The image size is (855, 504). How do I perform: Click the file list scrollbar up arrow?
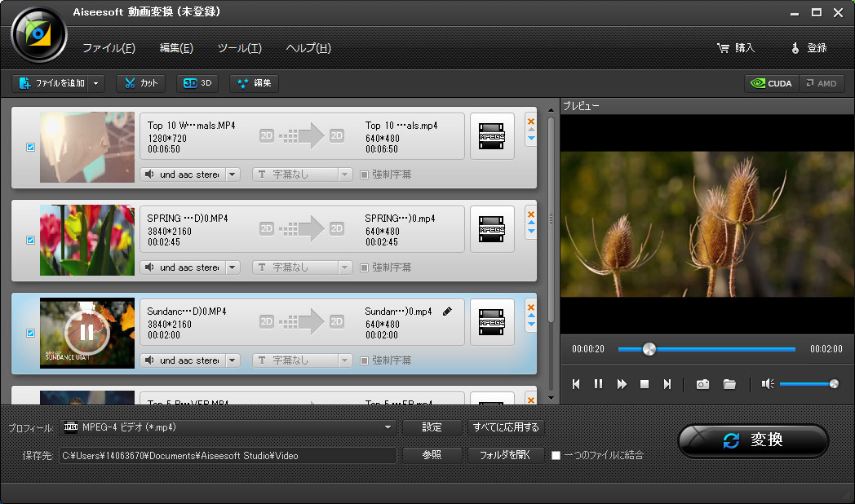pos(551,110)
